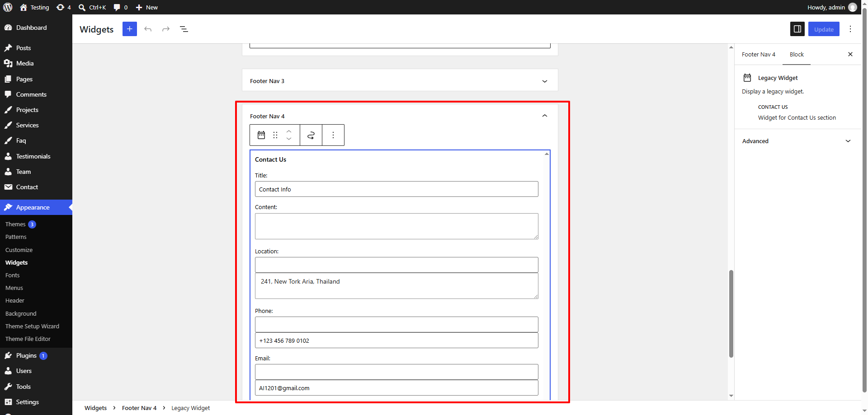The width and height of the screenshot is (868, 415).
Task: Expand the Advanced panel
Action: tap(797, 141)
